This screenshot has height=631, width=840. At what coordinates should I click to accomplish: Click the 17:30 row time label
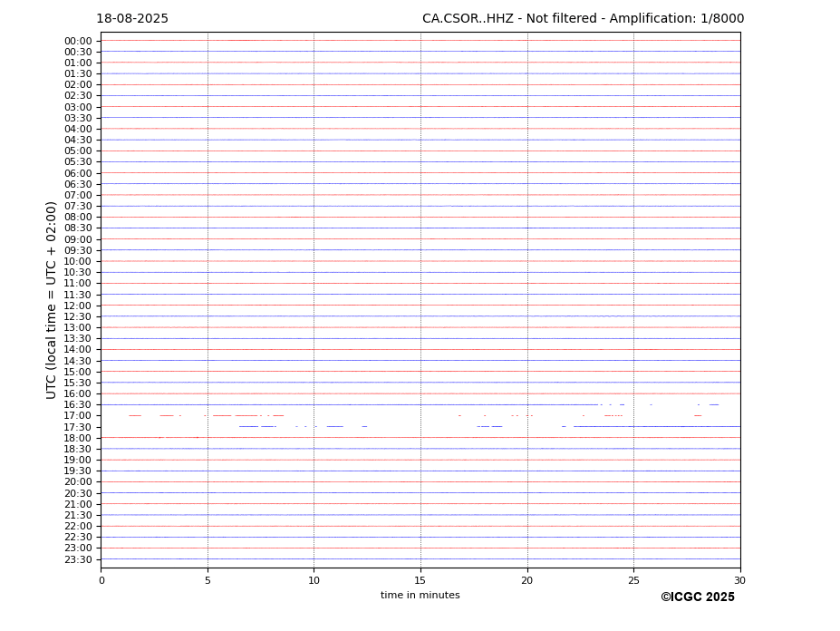coord(78,427)
